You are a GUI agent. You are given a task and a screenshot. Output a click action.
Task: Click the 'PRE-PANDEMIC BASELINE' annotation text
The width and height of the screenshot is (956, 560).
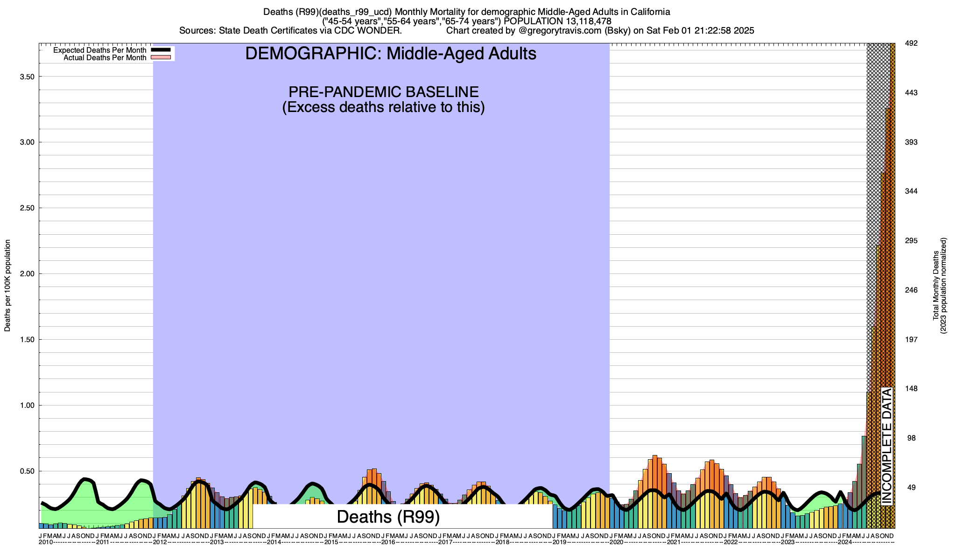point(383,92)
